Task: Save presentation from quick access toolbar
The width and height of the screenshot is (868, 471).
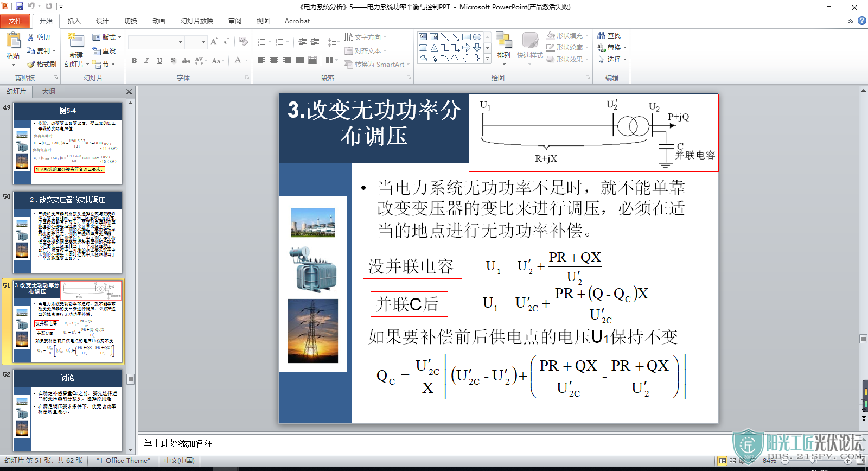Action: 20,6
